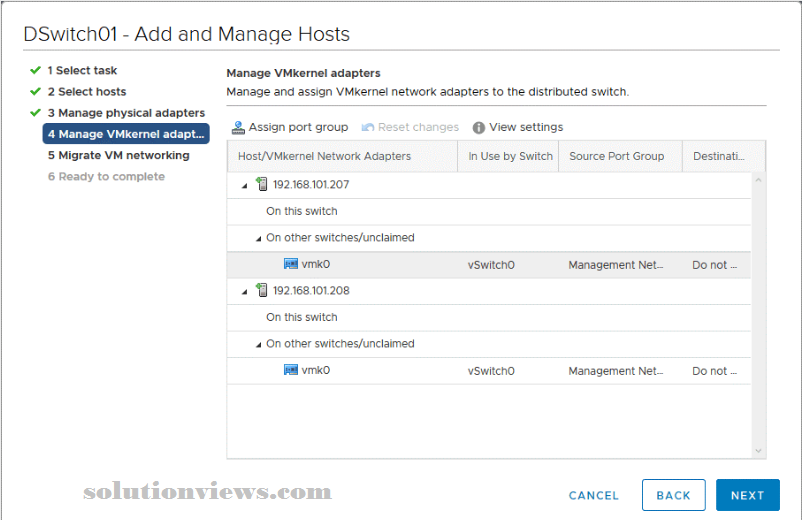Click the Destinati... column header
Screen dimensions: 802x520
point(724,156)
